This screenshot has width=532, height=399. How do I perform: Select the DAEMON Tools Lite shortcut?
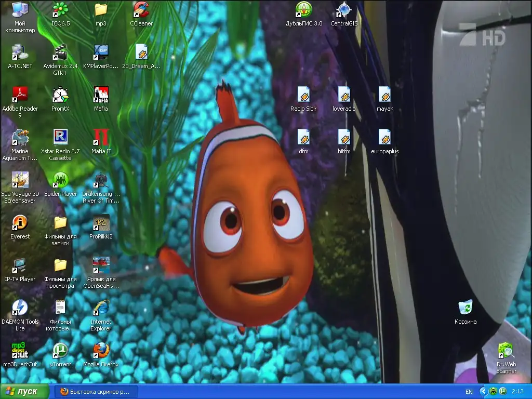click(x=20, y=308)
